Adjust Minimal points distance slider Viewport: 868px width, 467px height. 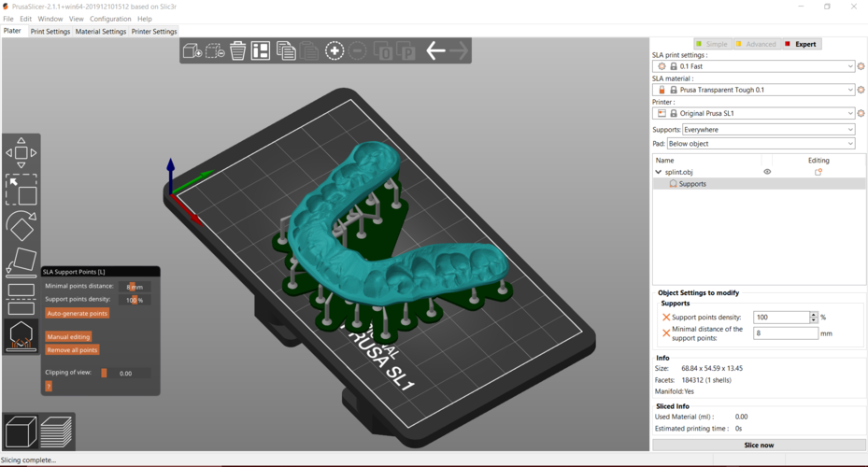click(x=135, y=287)
